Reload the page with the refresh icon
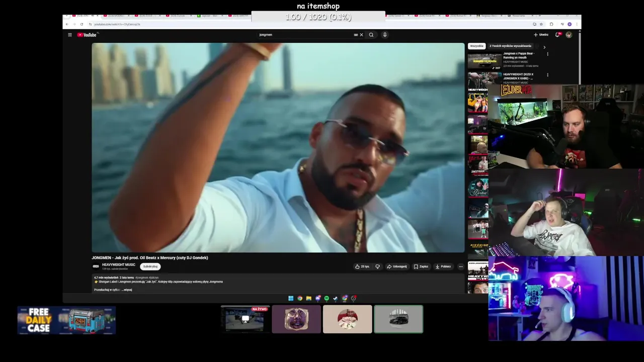The width and height of the screenshot is (644, 362). [82, 24]
